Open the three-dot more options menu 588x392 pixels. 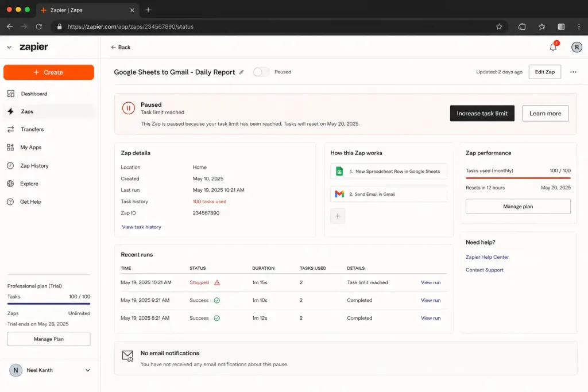tap(573, 72)
